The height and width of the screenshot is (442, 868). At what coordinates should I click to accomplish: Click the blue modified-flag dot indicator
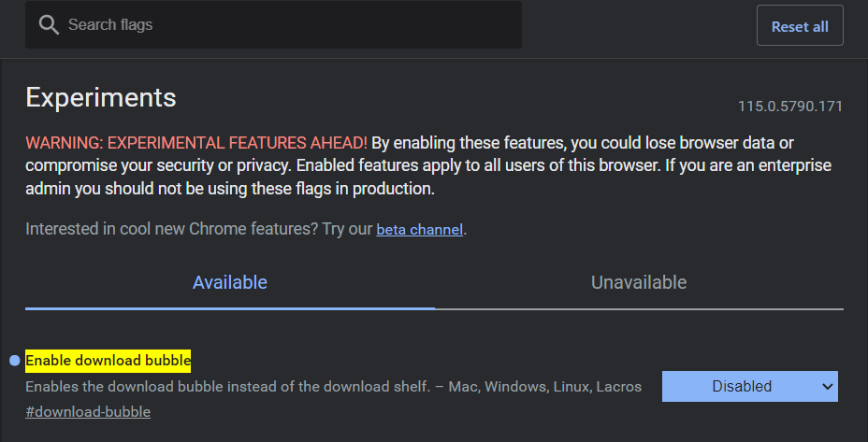click(14, 361)
